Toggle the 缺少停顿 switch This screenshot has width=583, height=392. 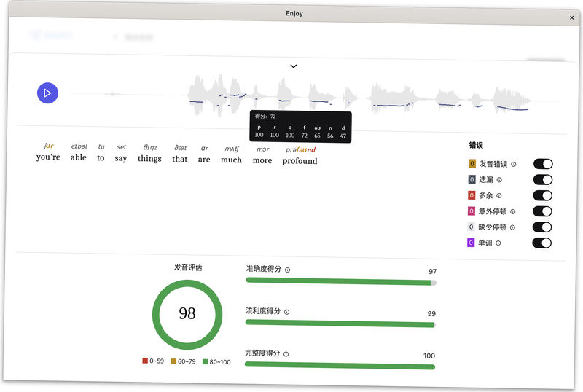pyautogui.click(x=542, y=227)
